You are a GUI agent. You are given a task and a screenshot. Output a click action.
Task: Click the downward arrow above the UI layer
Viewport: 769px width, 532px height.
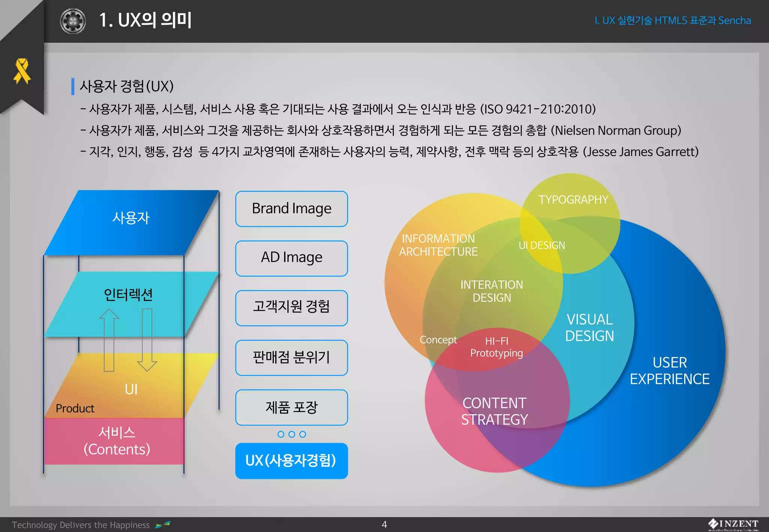pos(147,340)
